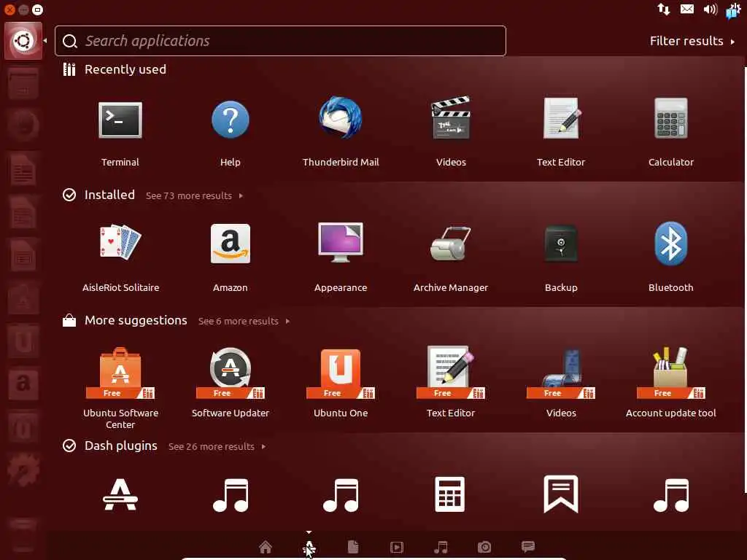The image size is (747, 560).
Task: Open the Backup tool
Action: pyautogui.click(x=561, y=244)
